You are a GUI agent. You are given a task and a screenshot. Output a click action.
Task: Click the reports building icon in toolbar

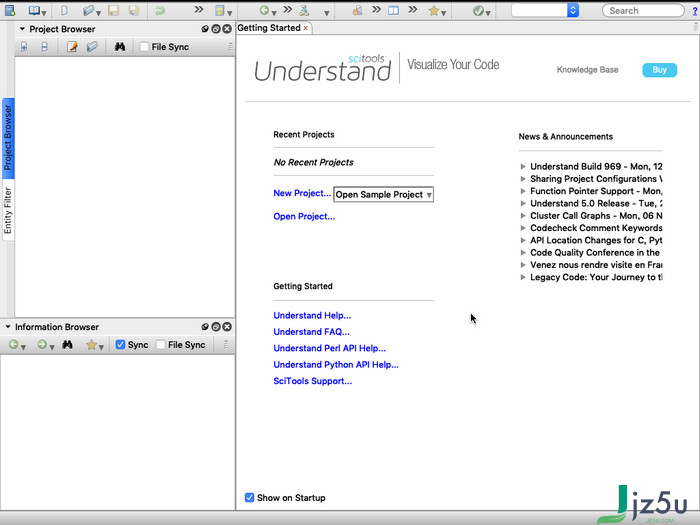click(357, 10)
